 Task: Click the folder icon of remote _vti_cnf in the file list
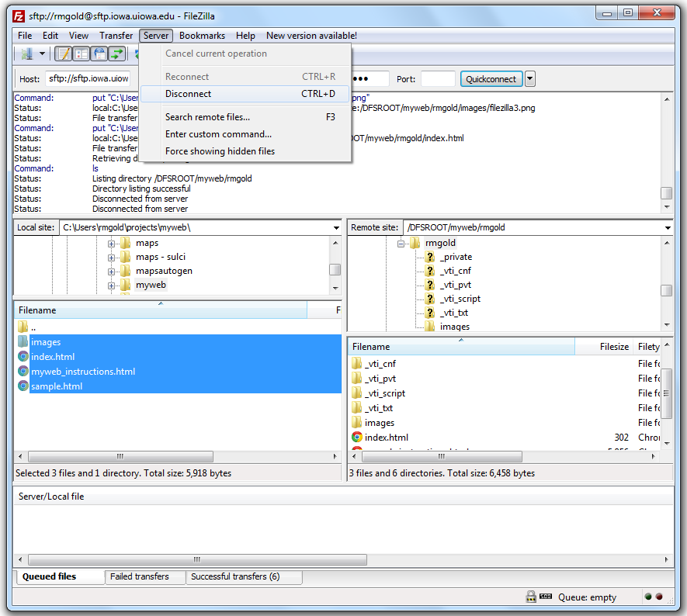[x=356, y=363]
